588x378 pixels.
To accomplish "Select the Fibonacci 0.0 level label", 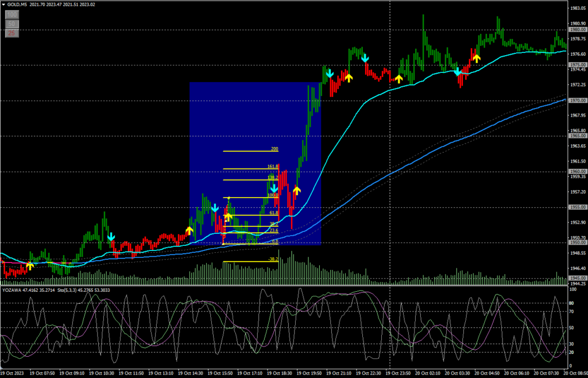I will tap(274, 242).
